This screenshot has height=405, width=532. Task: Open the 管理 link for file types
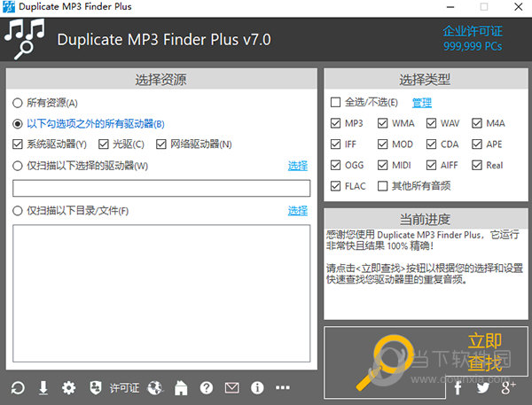[x=422, y=103]
